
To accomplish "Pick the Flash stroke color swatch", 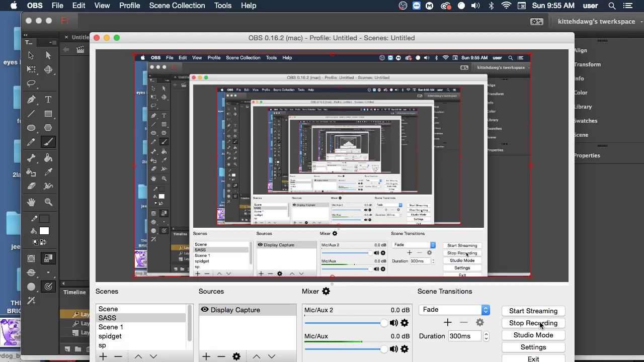I will coord(44,219).
